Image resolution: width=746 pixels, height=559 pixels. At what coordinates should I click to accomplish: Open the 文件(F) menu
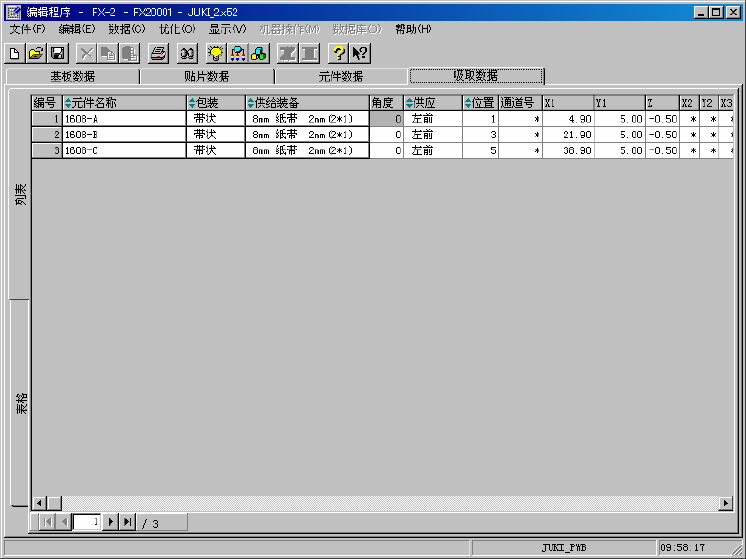click(28, 29)
